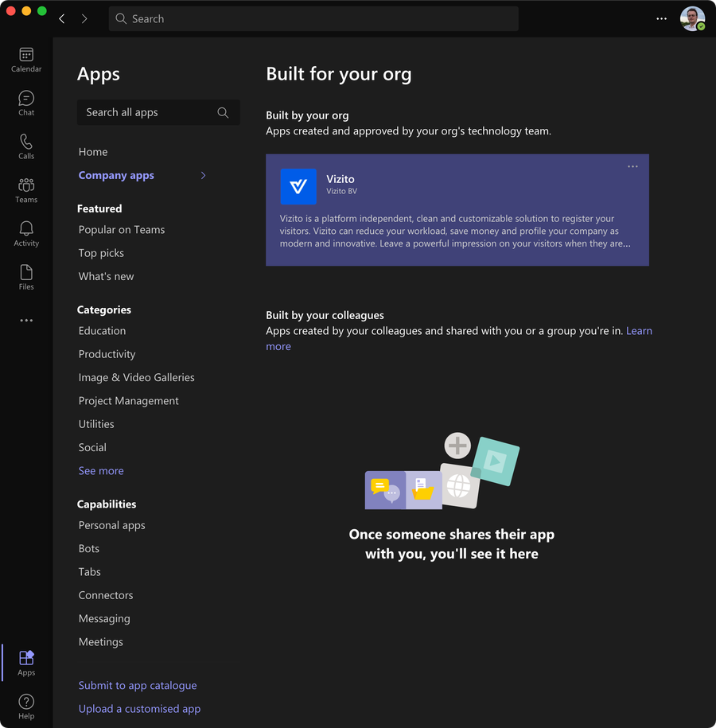Open the options menu on Vizito card
Viewport: 716px width, 728px height.
pyautogui.click(x=632, y=166)
